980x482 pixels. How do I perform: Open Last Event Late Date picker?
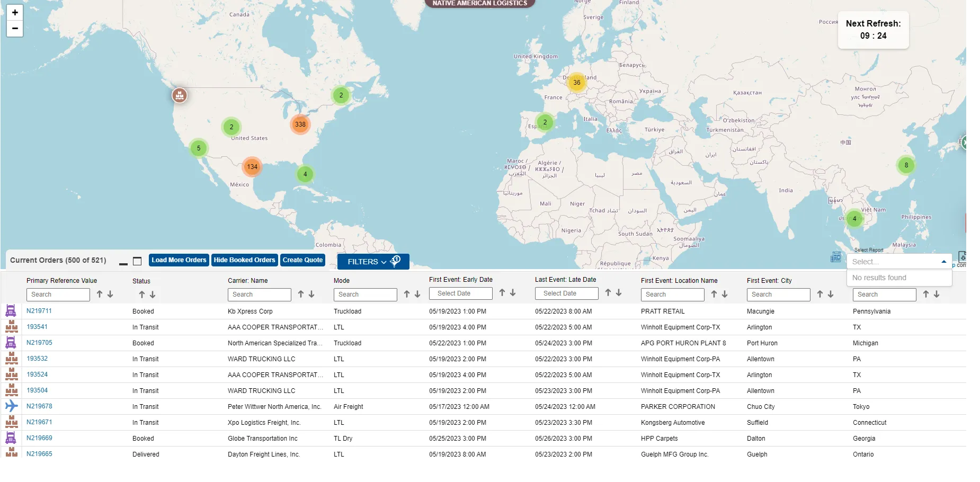pyautogui.click(x=567, y=293)
